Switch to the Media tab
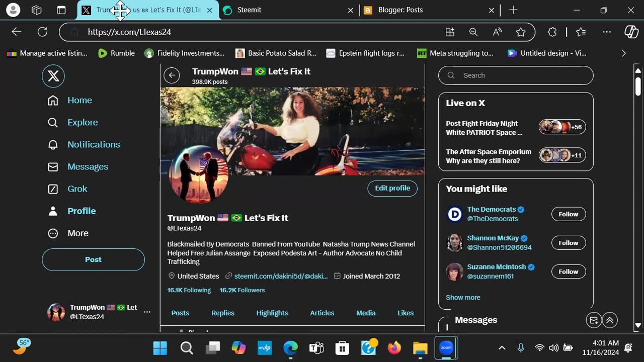 click(366, 313)
